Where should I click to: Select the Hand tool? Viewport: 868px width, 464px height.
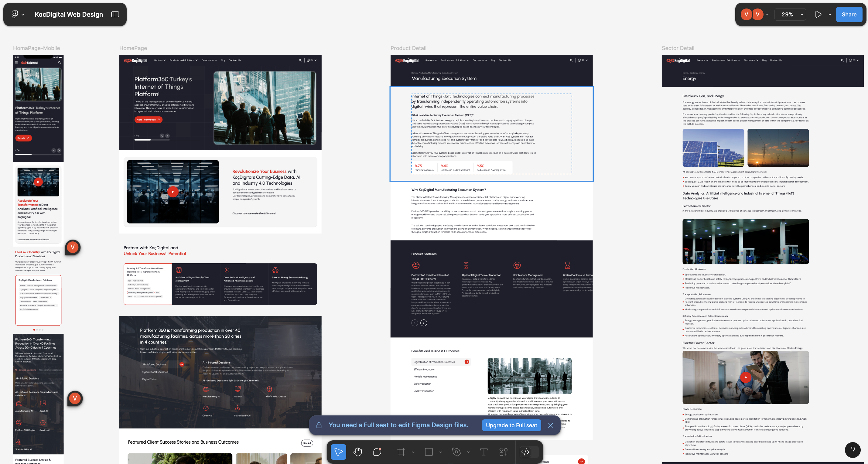[357, 452]
